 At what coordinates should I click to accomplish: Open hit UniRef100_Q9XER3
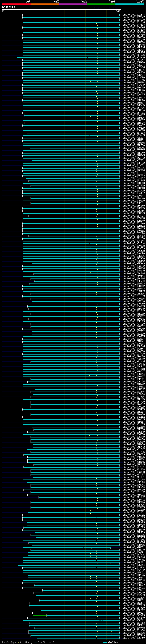(x=133, y=15)
